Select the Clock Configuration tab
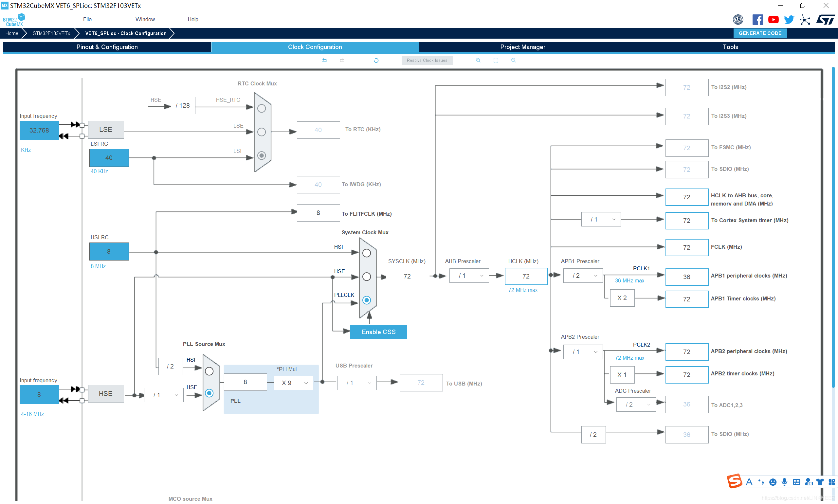 [x=315, y=47]
